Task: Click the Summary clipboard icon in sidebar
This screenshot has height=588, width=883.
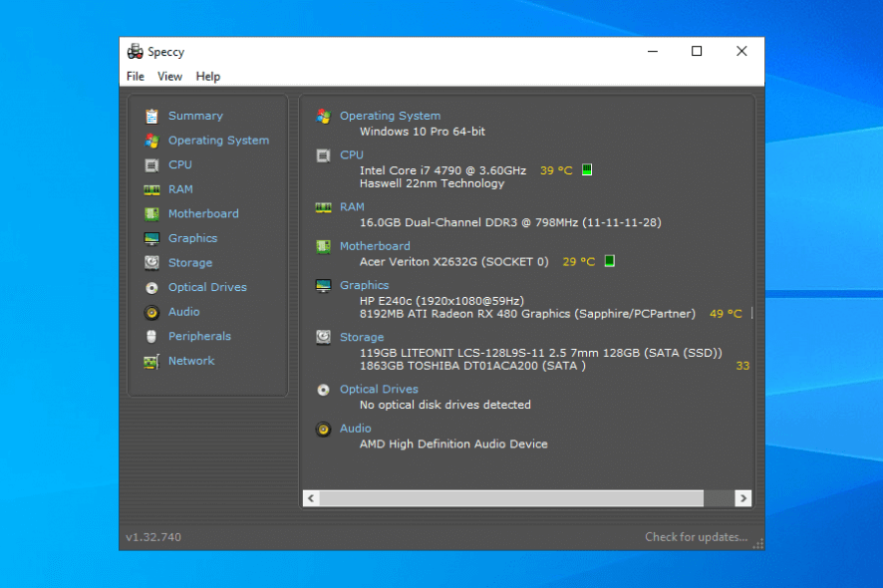Action: click(x=151, y=116)
